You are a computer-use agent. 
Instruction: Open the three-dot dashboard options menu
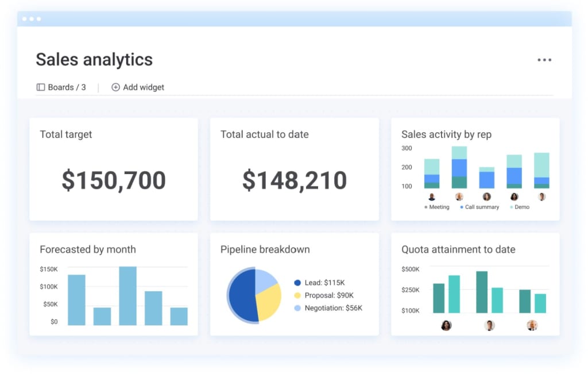pyautogui.click(x=544, y=60)
